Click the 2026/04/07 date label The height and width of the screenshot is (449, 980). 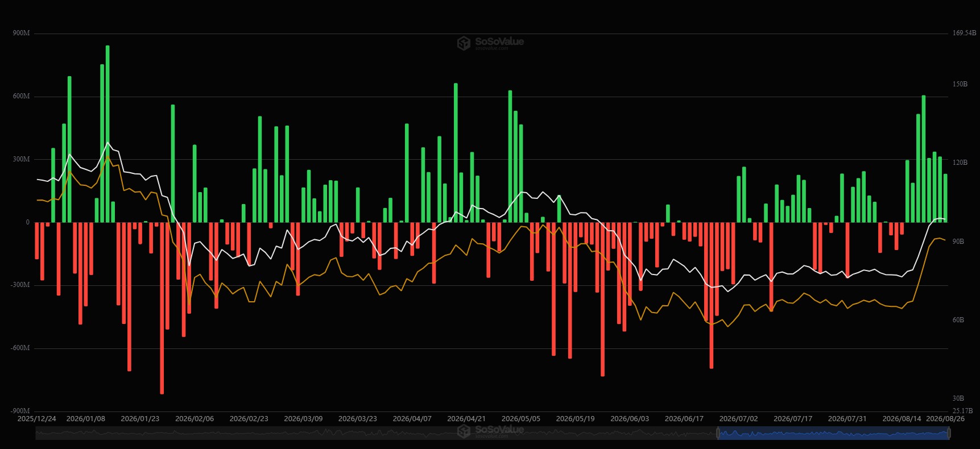pyautogui.click(x=412, y=419)
